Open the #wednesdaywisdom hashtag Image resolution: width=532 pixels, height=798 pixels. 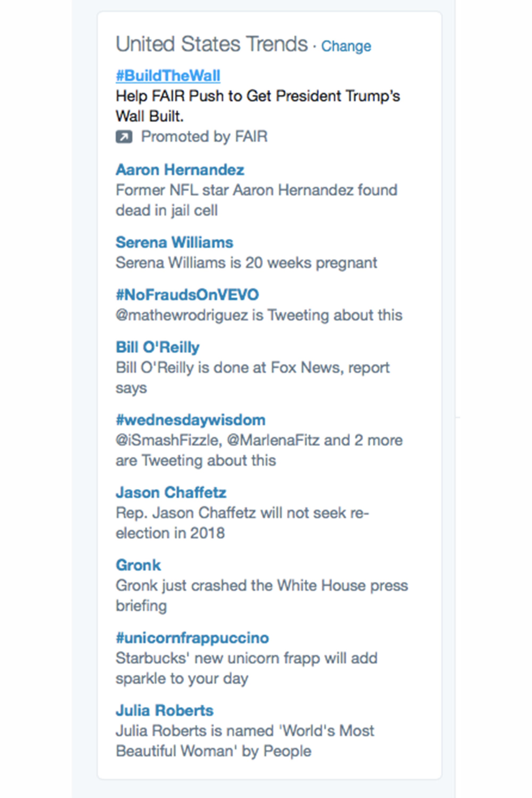click(190, 420)
